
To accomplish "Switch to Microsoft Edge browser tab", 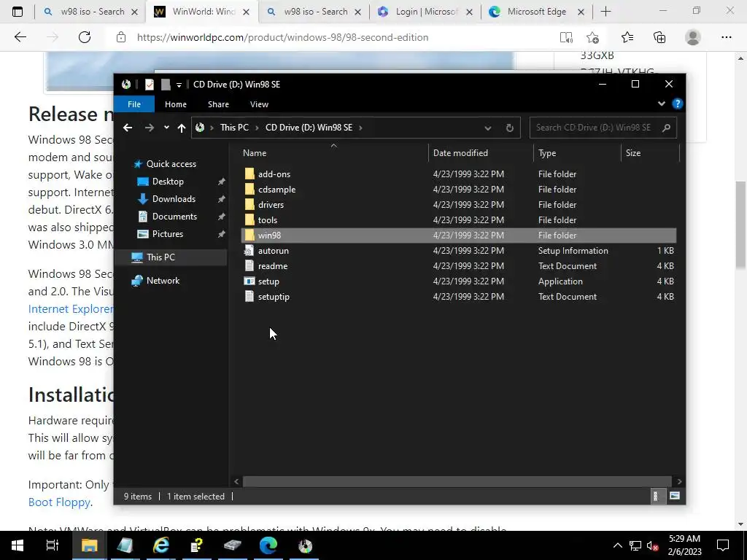I will (x=536, y=12).
